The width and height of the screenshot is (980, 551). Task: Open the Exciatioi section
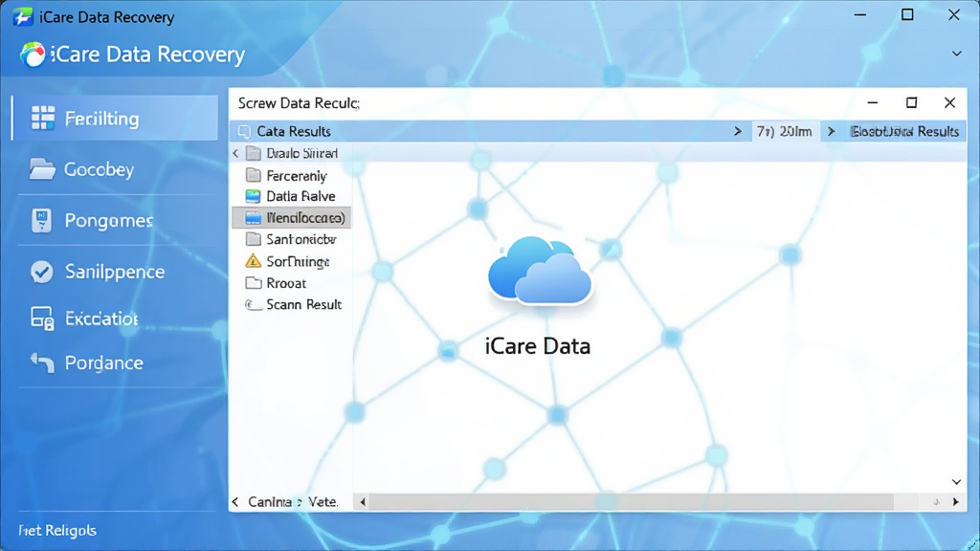point(115,318)
